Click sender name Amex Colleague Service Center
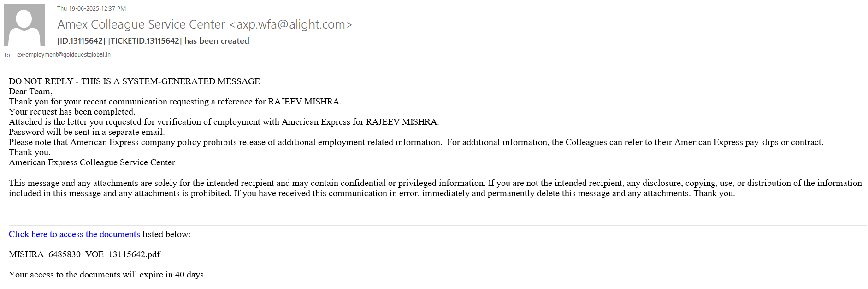This screenshot has height=289, width=868. coord(141,24)
